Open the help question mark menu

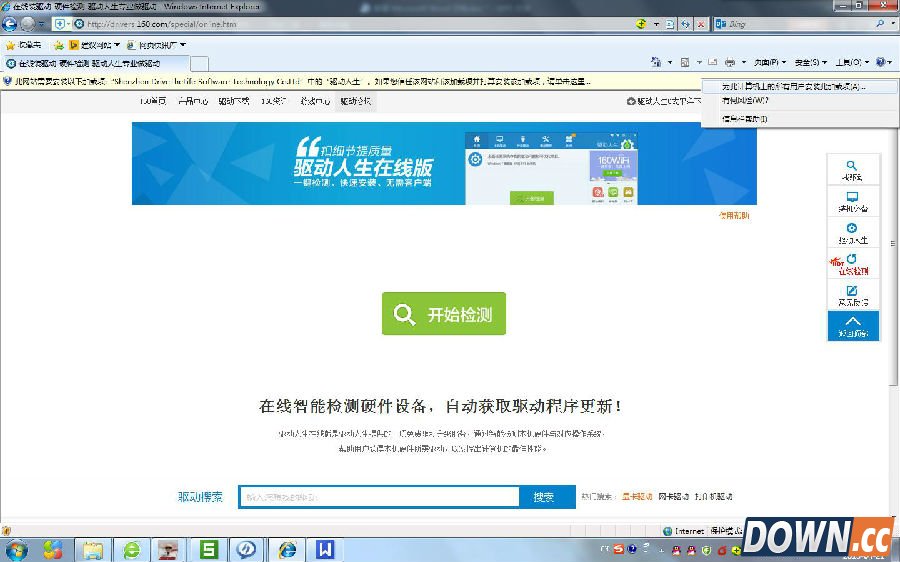click(884, 62)
